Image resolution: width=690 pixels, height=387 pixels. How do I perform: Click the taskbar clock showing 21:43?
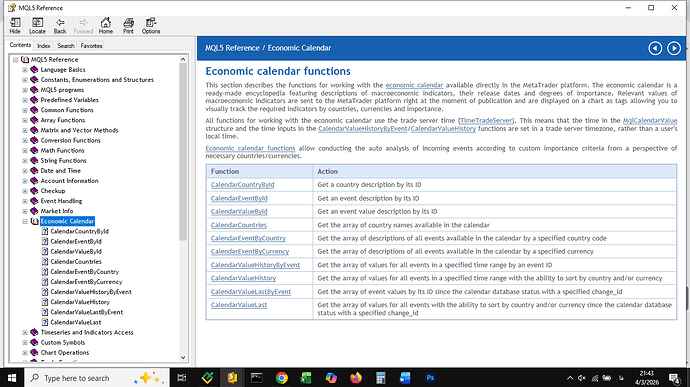(647, 378)
